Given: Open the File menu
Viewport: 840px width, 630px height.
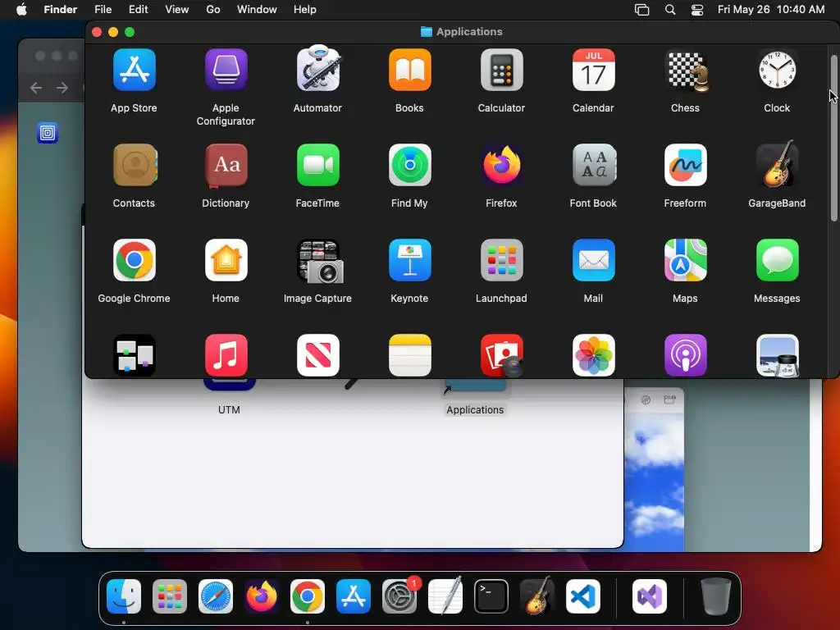Looking at the screenshot, I should [x=103, y=10].
